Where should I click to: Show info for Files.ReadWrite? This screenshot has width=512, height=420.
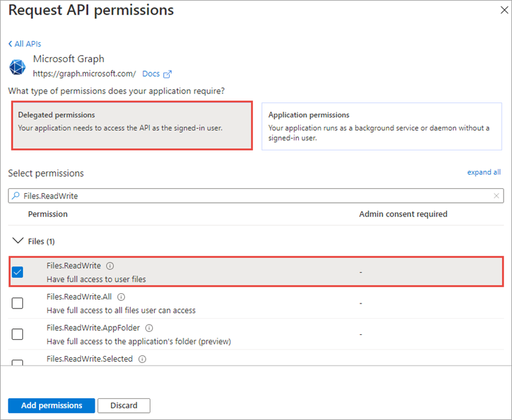[110, 266]
